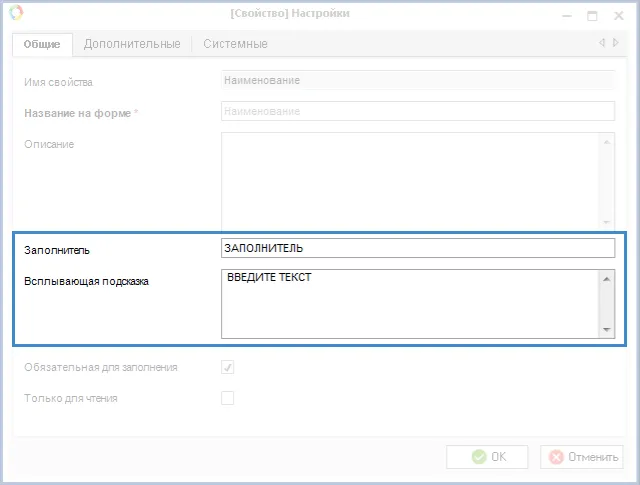Image resolution: width=640 pixels, height=485 pixels.
Task: Switch to the Общие tab
Action: coord(42,44)
